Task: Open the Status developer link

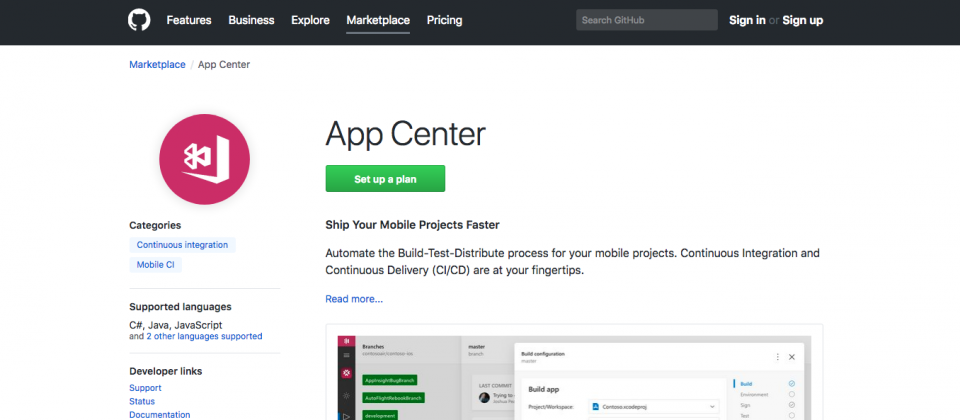Action: tap(142, 402)
